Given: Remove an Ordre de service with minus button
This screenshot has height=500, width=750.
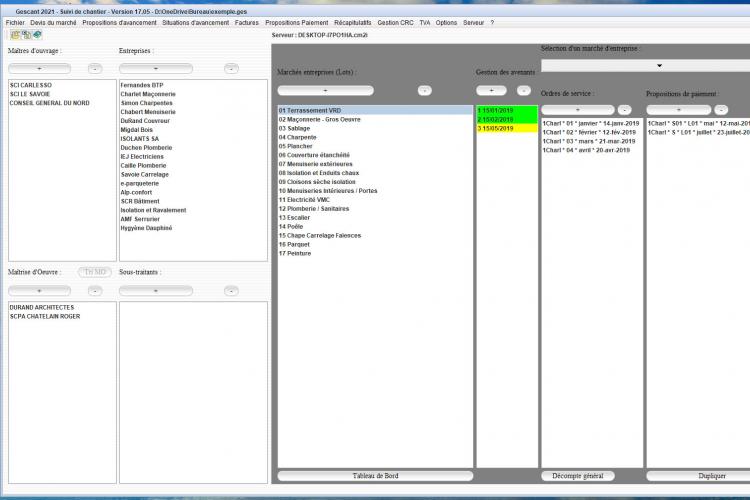Looking at the screenshot, I should [x=625, y=110].
